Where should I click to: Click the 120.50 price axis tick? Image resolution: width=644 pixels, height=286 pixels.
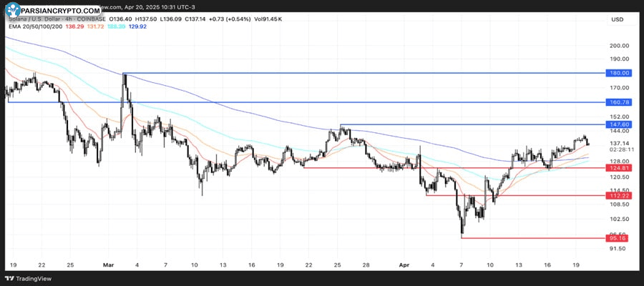620,177
